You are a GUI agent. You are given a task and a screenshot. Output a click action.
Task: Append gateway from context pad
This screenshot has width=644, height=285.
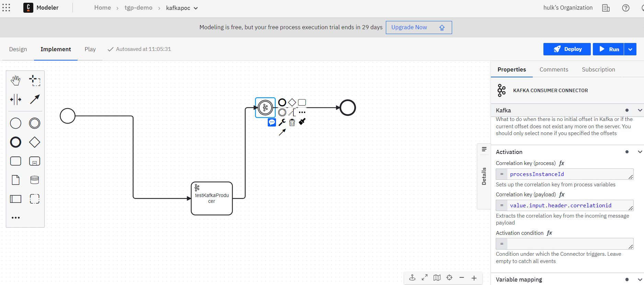point(292,102)
